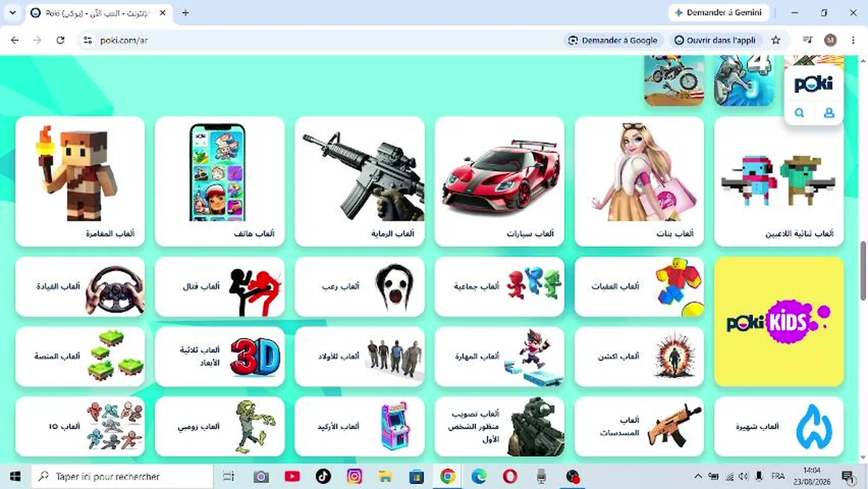This screenshot has width=868, height=489.
Task: Launch Opera from the taskbar
Action: [510, 476]
